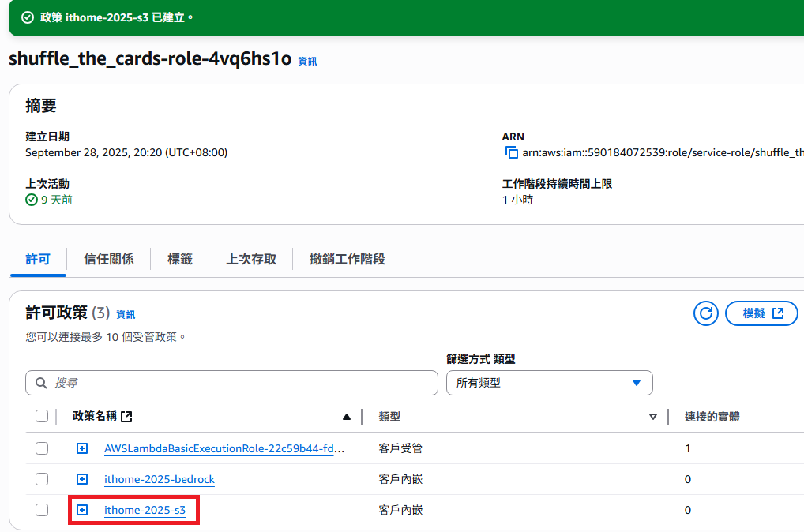Open AWSLambdaBasicExecutionRole-22c59b44 policy link

[224, 448]
